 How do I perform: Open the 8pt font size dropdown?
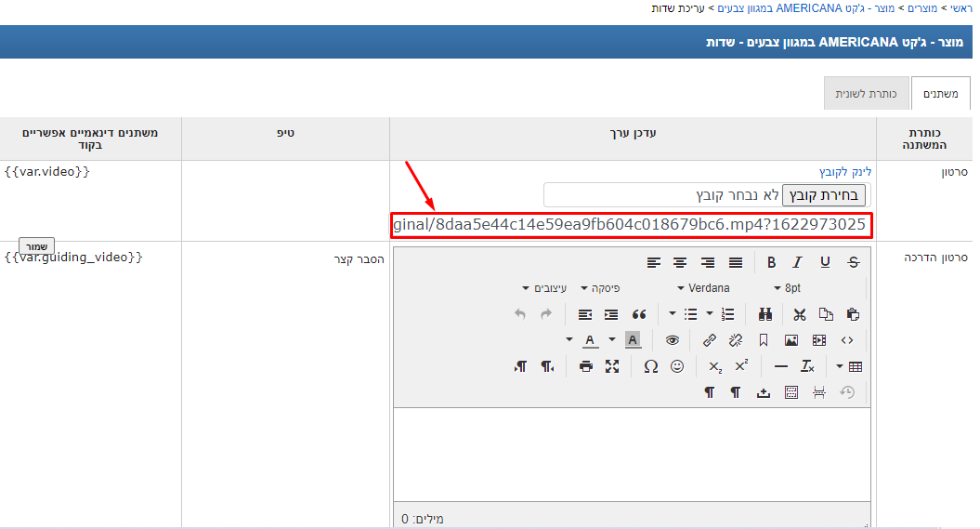788,288
